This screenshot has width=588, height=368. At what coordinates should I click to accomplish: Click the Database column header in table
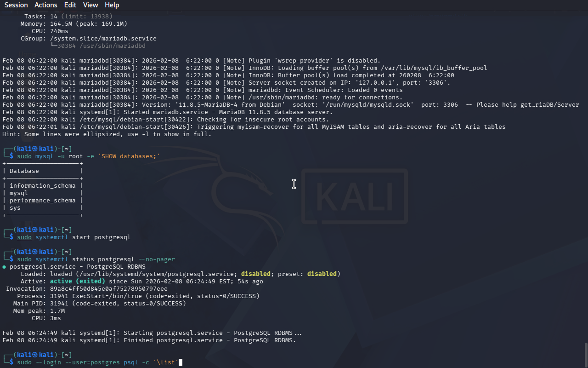(24, 171)
